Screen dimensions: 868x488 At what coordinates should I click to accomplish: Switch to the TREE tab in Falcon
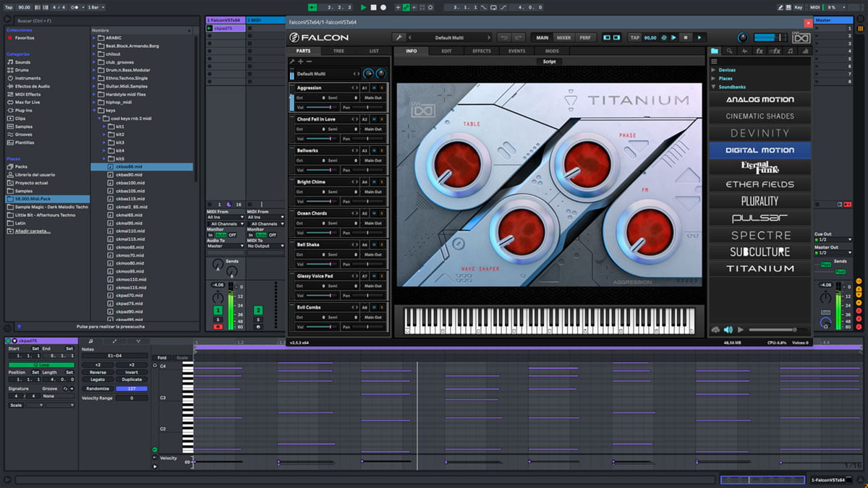tap(339, 51)
